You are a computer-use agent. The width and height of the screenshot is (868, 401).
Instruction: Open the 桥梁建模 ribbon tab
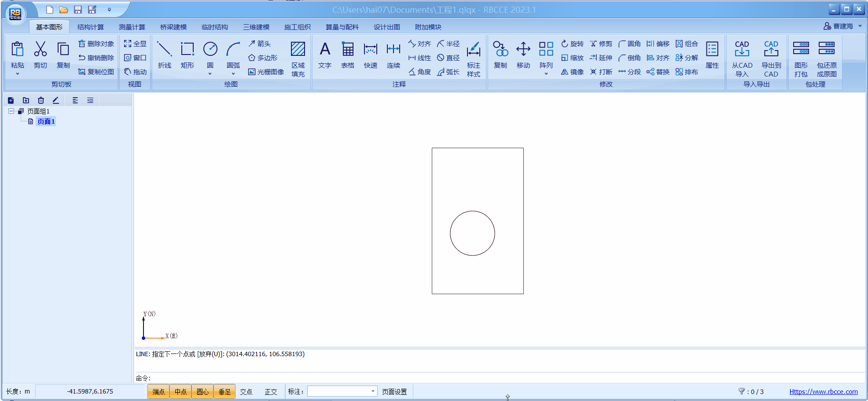click(173, 27)
